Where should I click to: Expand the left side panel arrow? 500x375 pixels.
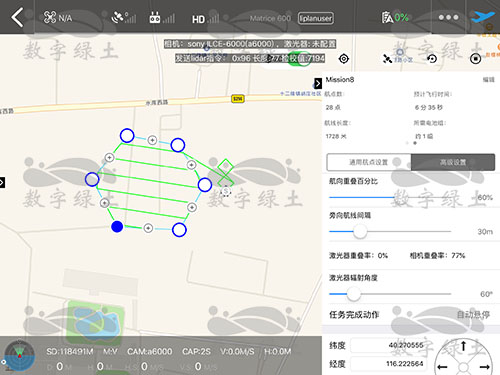2,182
